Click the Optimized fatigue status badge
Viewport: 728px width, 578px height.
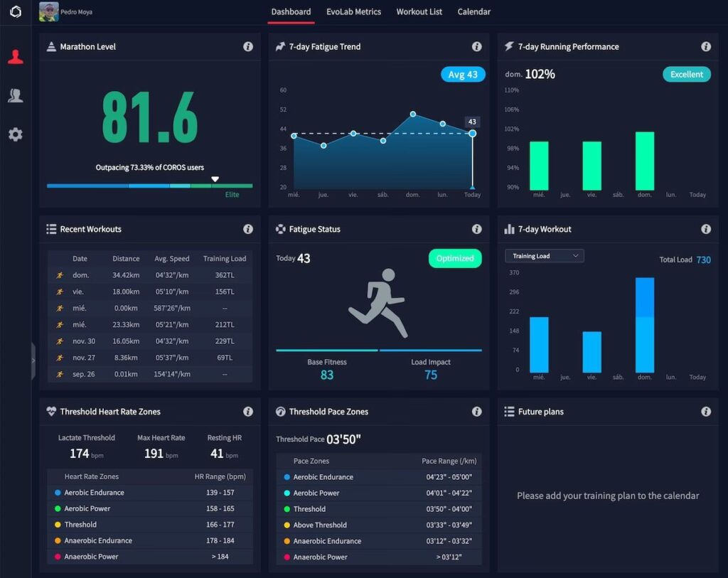click(x=455, y=259)
